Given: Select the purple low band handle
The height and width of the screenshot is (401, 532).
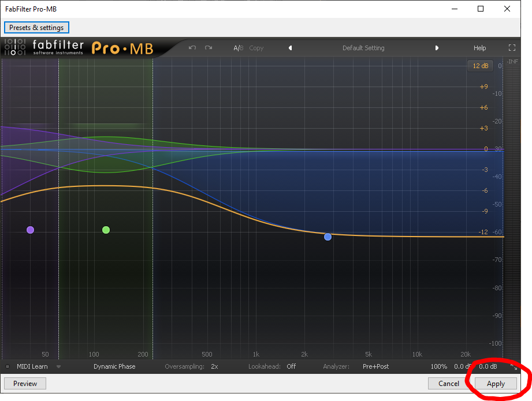Looking at the screenshot, I should coord(30,230).
